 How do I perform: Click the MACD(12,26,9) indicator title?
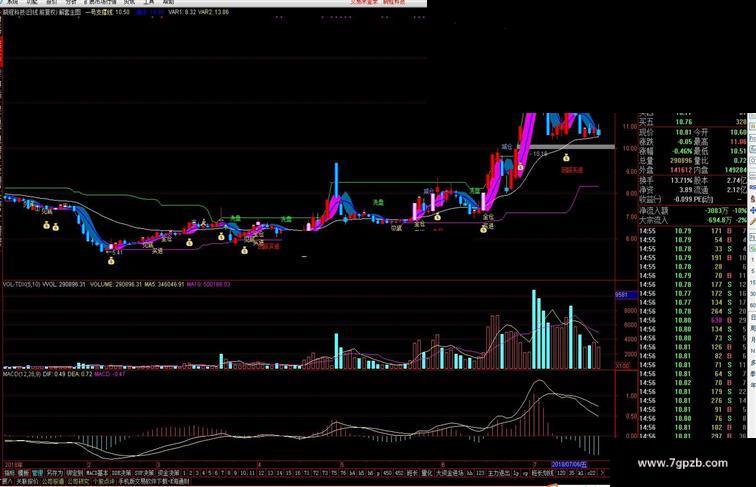(22, 374)
